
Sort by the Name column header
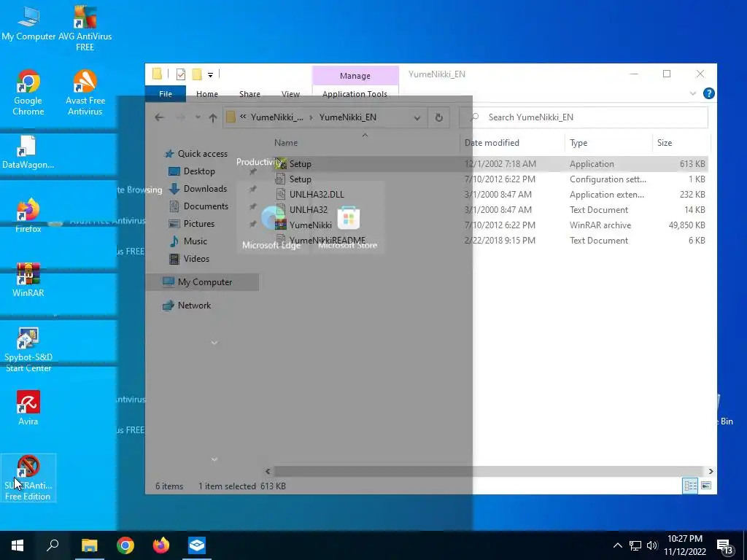pos(286,143)
